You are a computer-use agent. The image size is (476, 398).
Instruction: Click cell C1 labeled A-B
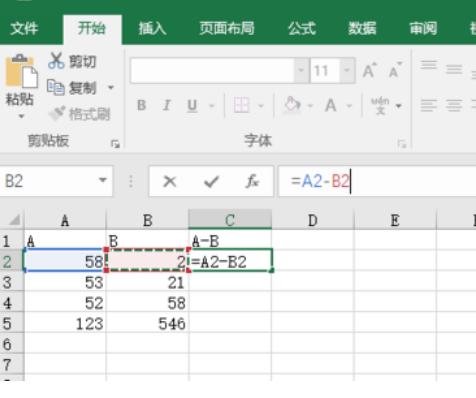[230, 241]
